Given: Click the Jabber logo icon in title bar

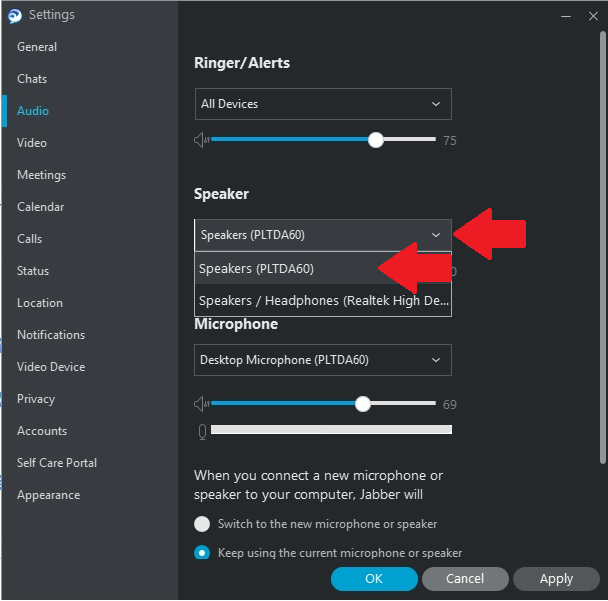Looking at the screenshot, I should pos(15,16).
